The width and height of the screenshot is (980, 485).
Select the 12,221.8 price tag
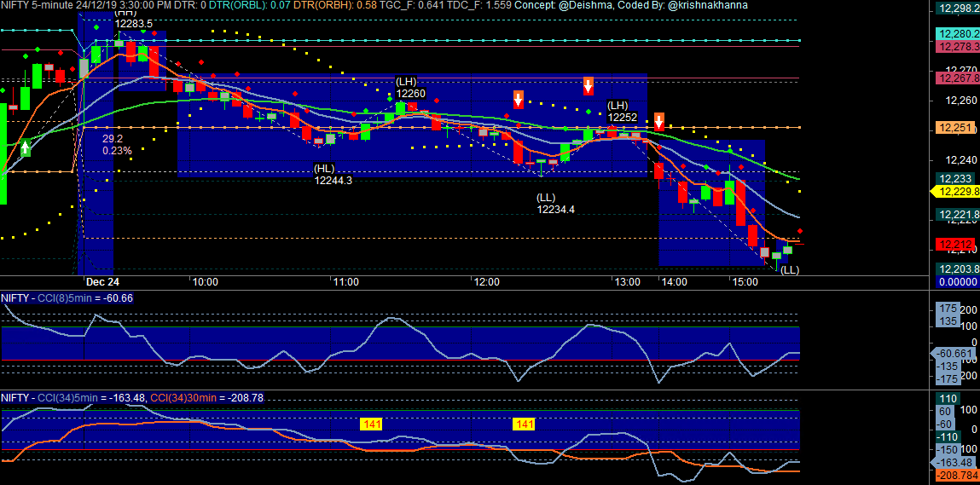click(958, 215)
